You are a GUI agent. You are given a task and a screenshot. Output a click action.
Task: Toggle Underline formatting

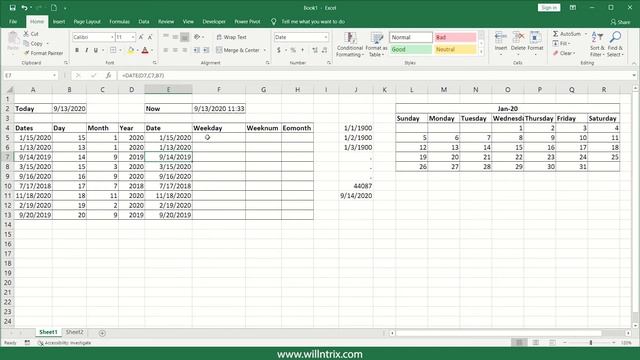[x=96, y=50]
